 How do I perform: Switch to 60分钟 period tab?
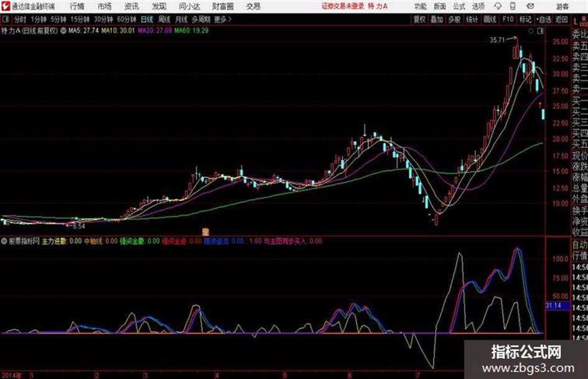click(x=126, y=19)
